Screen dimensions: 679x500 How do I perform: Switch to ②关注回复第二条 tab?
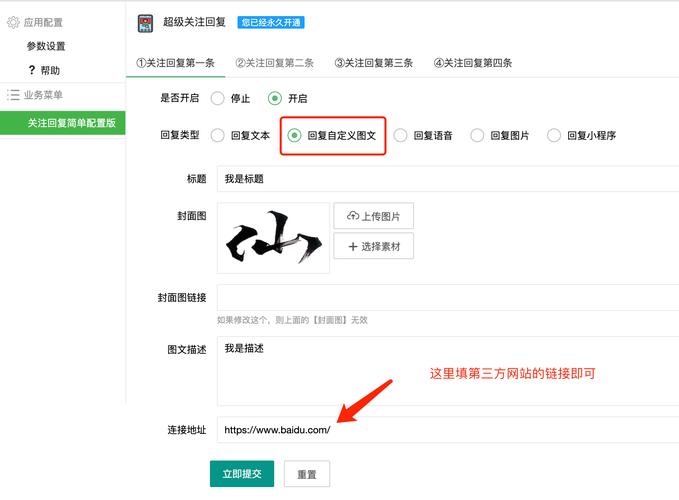274,63
